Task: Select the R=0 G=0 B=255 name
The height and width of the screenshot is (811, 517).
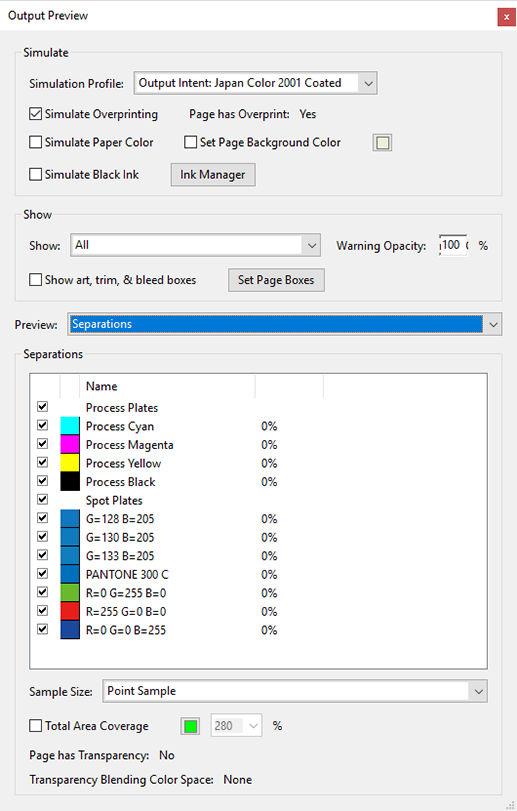Action: [126, 630]
